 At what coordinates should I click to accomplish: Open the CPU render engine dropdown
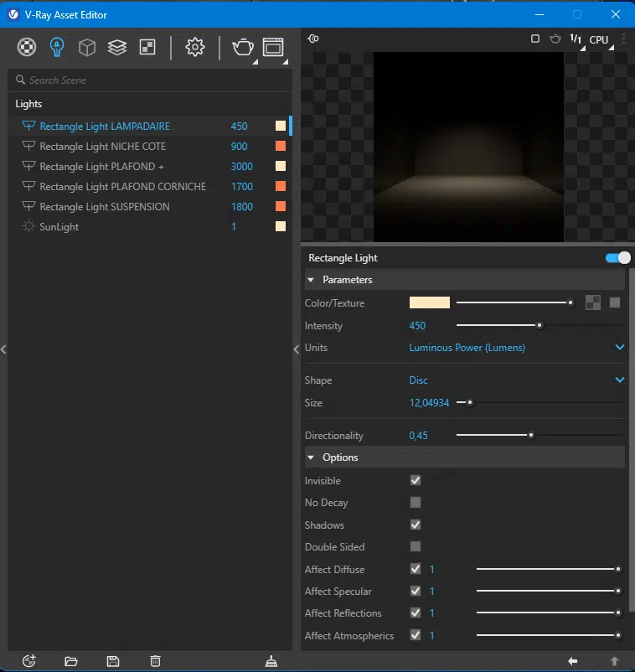click(x=601, y=40)
